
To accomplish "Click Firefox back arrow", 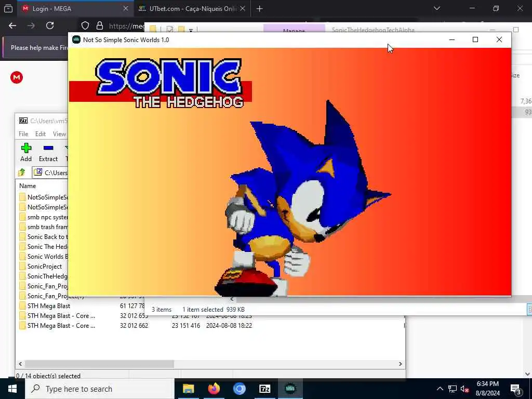I will [12, 25].
